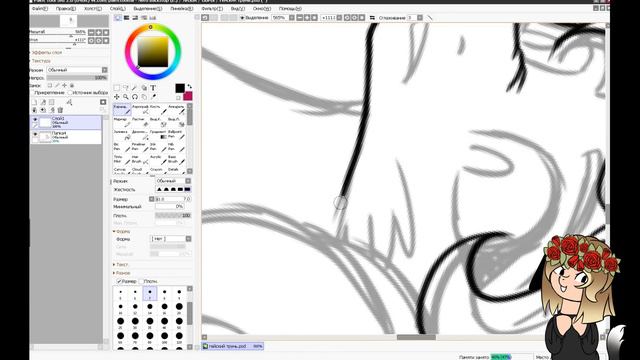This screenshot has width=640, height=360.
Task: Select the rectangular selection tool
Action: 117,88
